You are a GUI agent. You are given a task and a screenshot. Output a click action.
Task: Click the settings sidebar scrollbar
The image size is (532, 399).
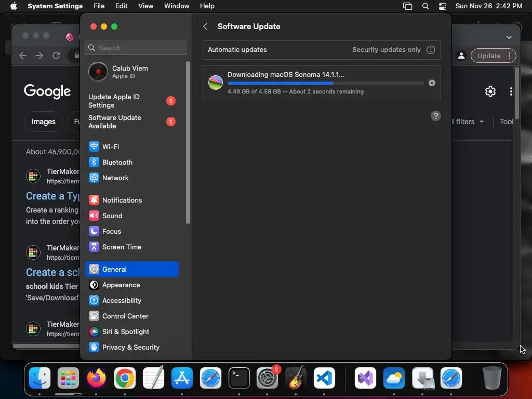tap(188, 142)
